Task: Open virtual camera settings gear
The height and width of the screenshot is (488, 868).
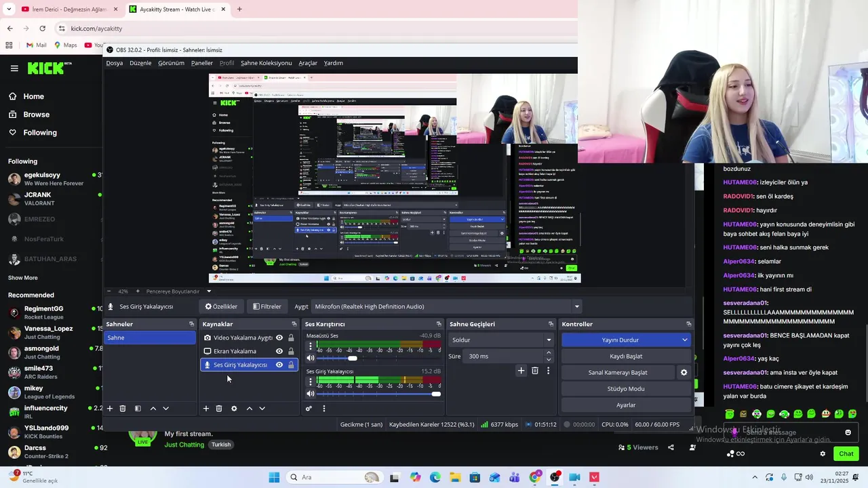Action: pyautogui.click(x=684, y=372)
